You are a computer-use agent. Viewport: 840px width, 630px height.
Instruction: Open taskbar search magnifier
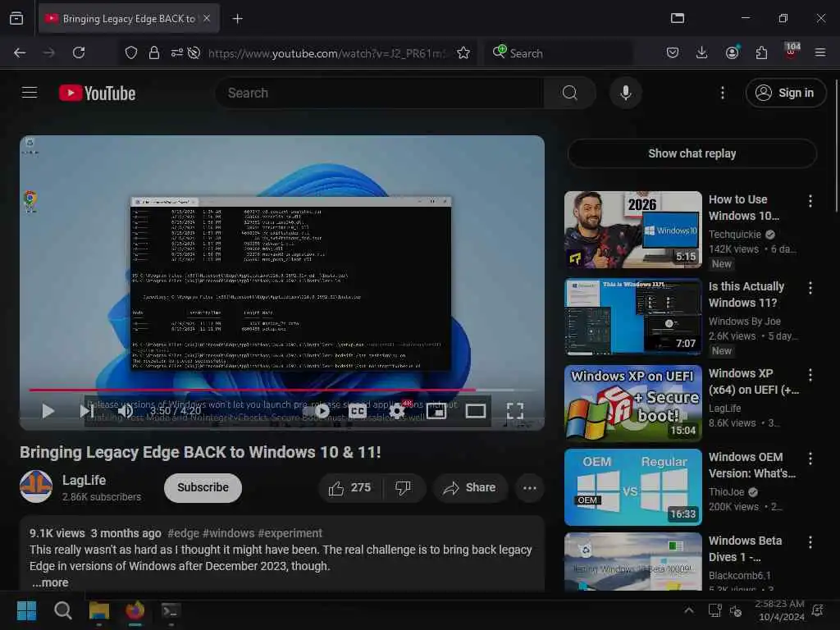(62, 610)
